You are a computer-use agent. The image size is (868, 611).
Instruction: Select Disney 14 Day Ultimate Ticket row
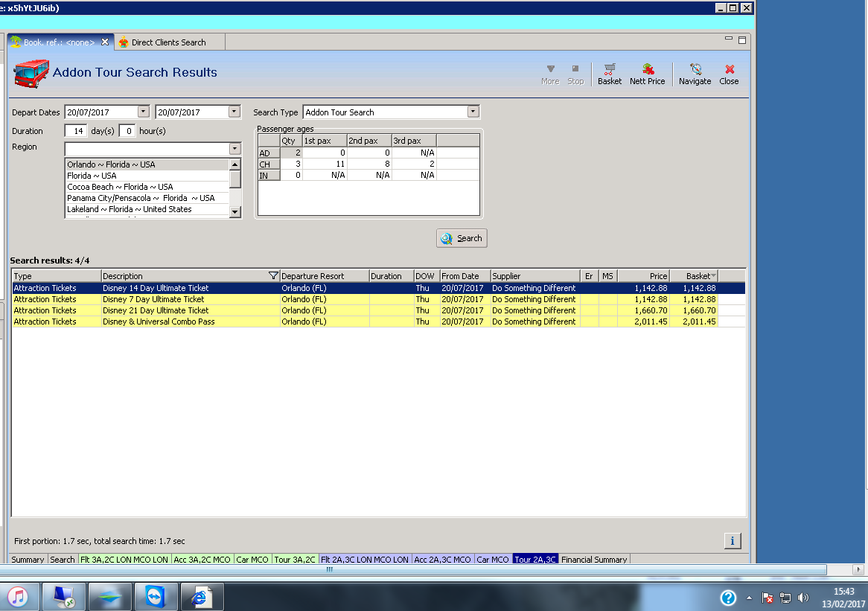pos(378,288)
